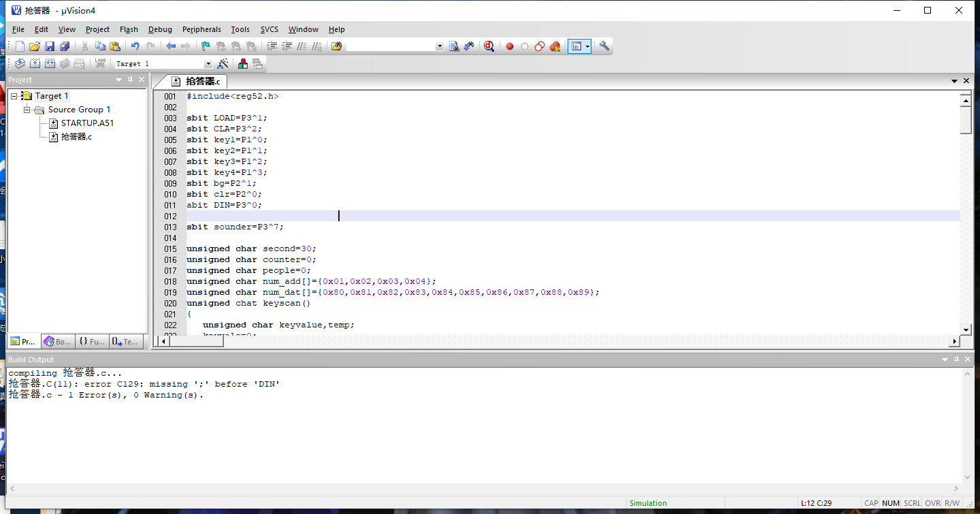Paste from clipboard toolbar icon

tap(115, 46)
